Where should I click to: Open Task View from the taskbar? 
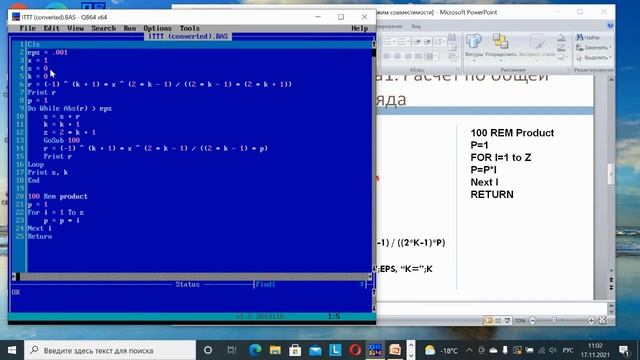(x=231, y=350)
